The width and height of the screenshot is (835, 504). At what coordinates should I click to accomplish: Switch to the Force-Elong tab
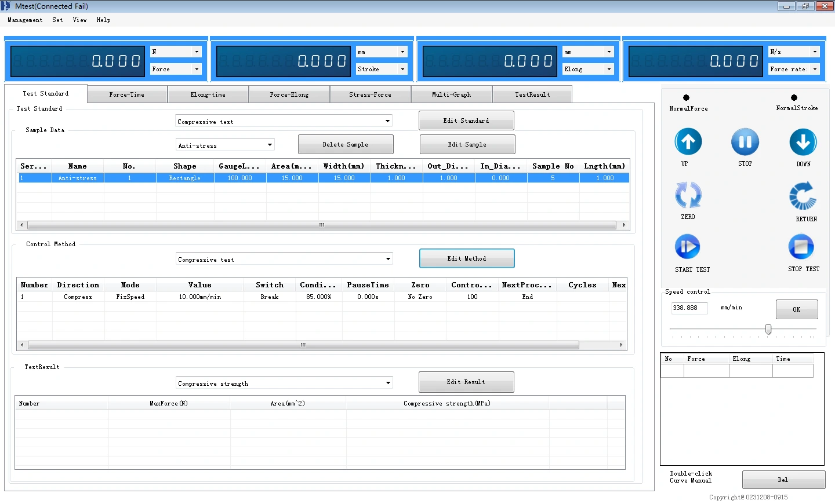(x=289, y=94)
